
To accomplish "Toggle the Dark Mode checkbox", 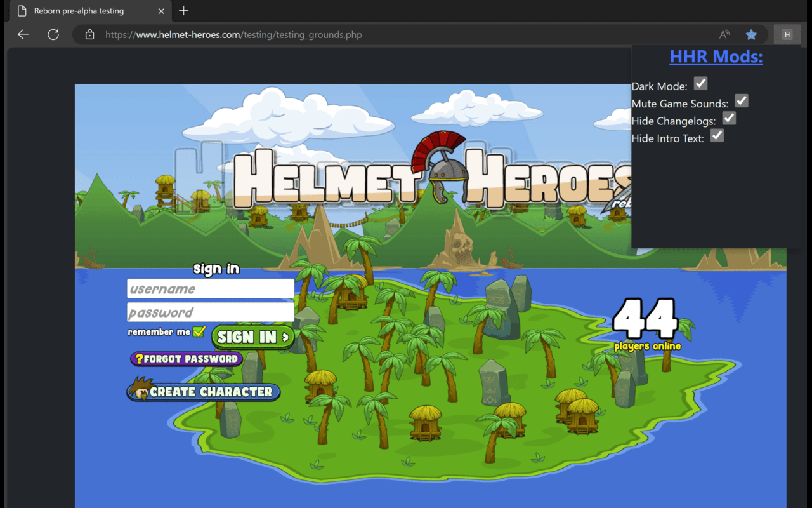I will (700, 84).
